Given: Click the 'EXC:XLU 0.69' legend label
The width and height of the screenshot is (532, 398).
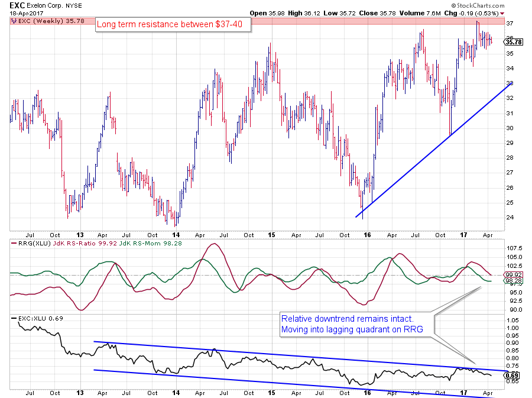Looking at the screenshot, I should [x=40, y=318].
